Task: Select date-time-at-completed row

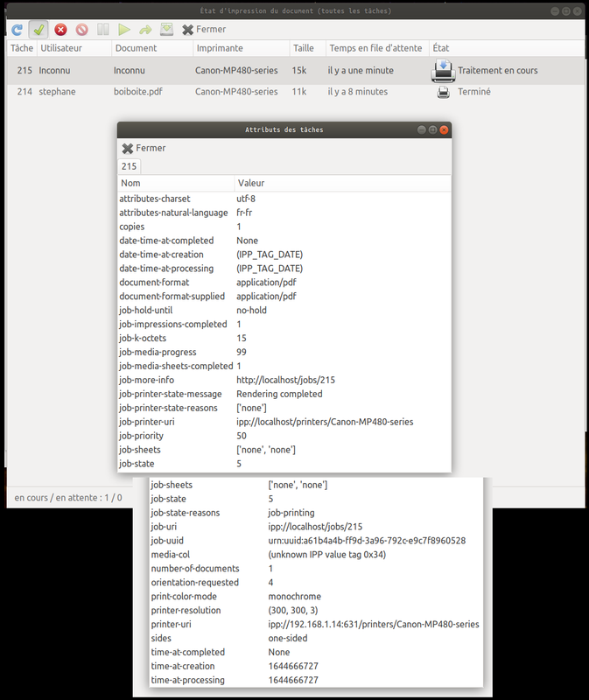Action: [x=284, y=241]
